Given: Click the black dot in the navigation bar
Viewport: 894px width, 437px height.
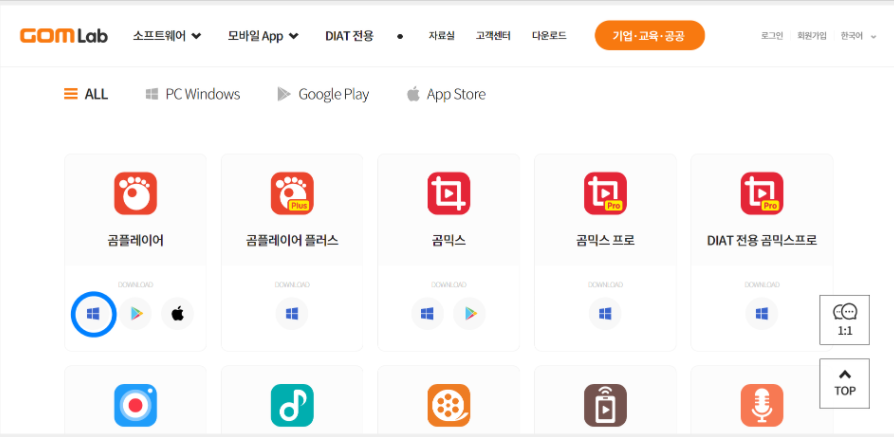Looking at the screenshot, I should pyautogui.click(x=400, y=36).
